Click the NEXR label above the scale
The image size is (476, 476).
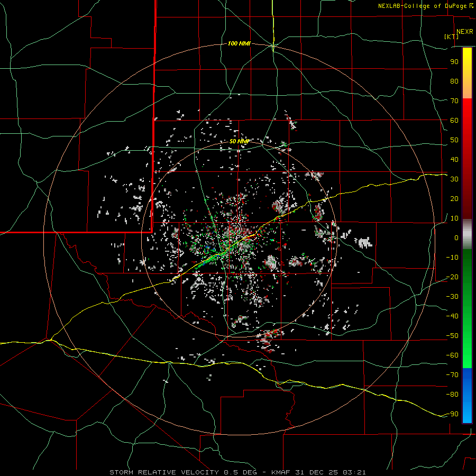[464, 32]
